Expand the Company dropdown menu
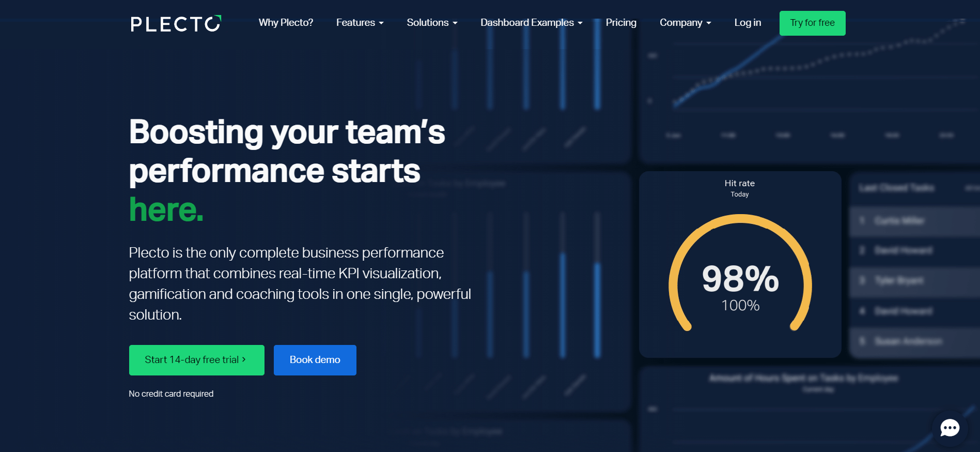980x452 pixels. click(x=685, y=23)
